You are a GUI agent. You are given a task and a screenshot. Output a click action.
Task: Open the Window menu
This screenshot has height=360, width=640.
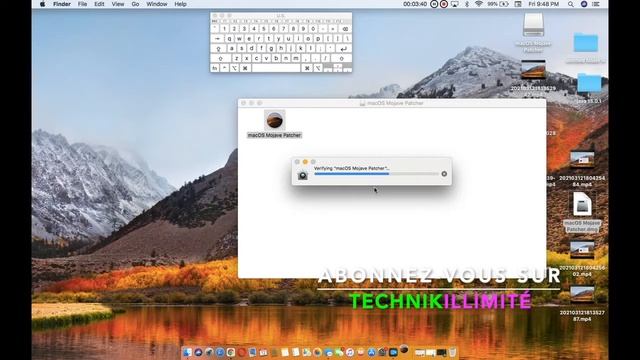(x=157, y=4)
